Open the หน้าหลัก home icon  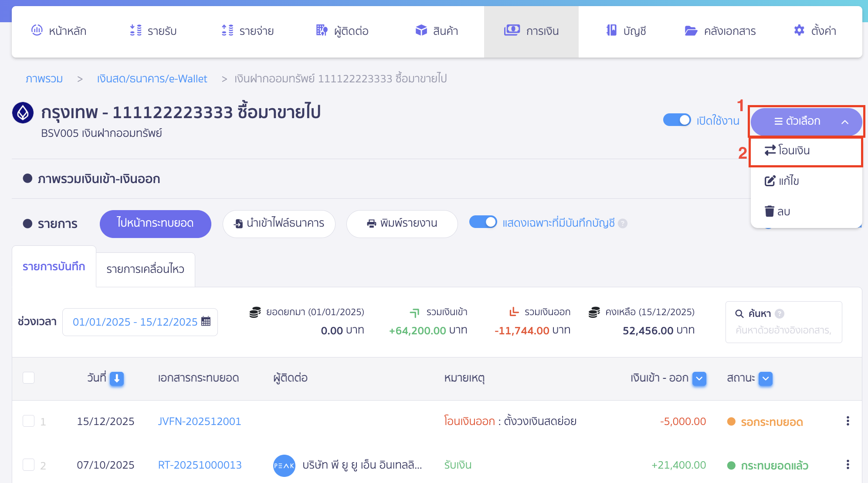click(x=37, y=31)
